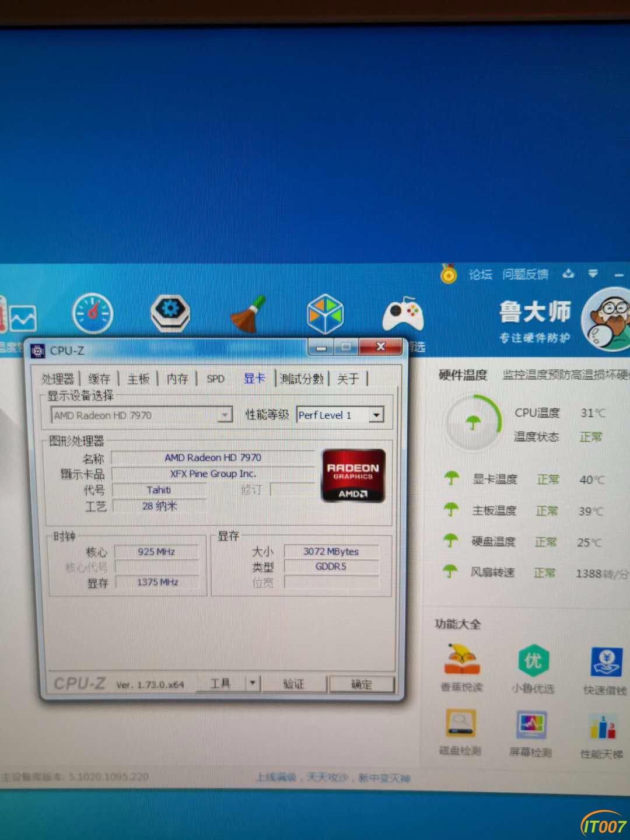Click the Radeon Graphics AMD logo
Viewport: 630px width, 840px height.
353,475
